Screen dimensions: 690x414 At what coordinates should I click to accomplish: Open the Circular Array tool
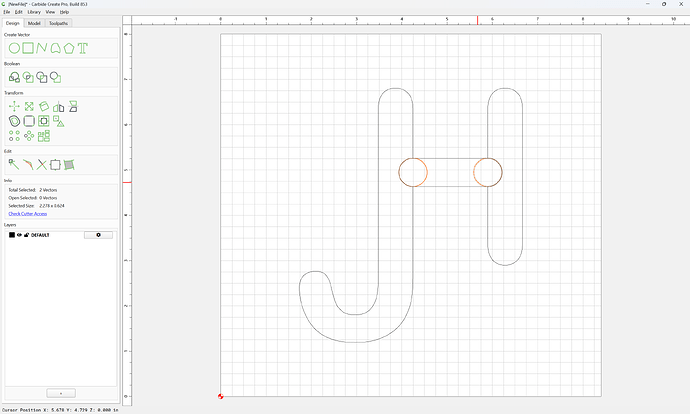29,136
